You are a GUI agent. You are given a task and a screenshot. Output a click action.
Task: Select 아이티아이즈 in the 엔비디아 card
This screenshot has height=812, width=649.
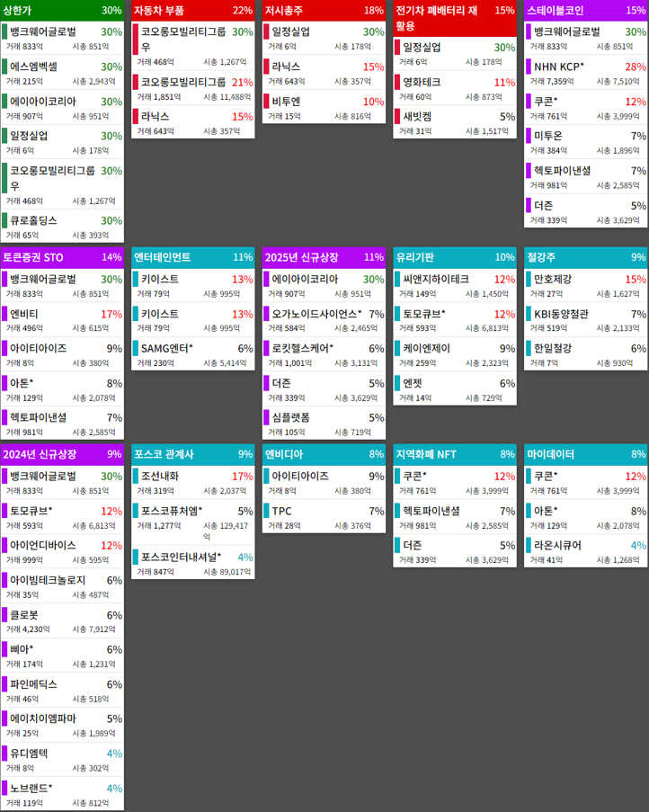tap(324, 482)
